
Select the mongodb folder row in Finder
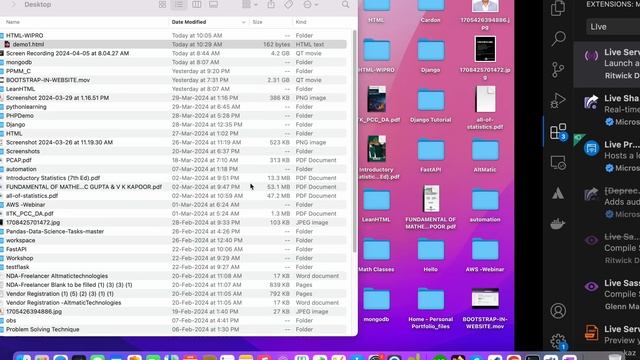(173, 62)
